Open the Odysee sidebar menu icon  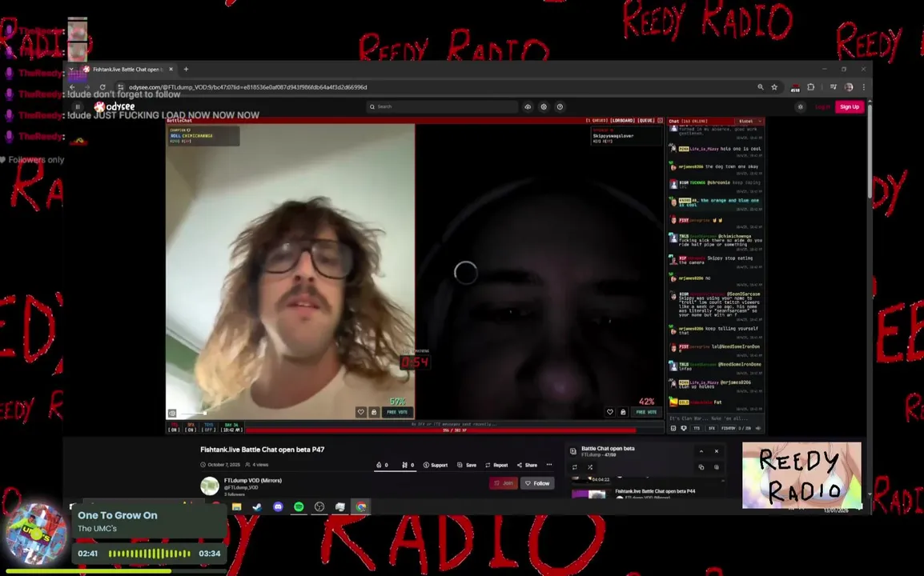[x=78, y=106]
